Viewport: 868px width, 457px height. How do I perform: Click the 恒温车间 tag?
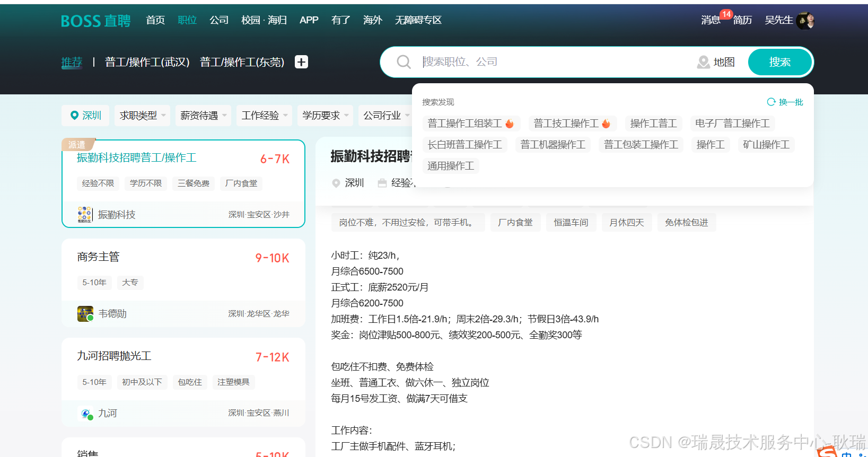point(571,223)
